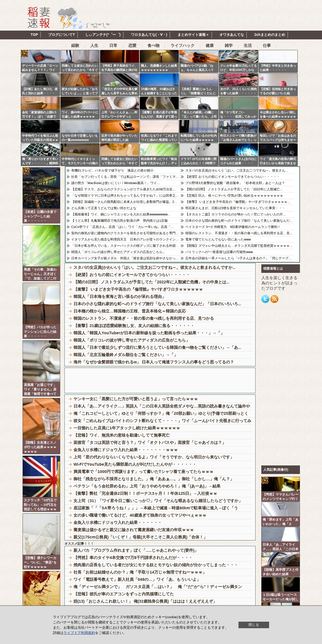Open sidebar thumbnail 【呆然】公園の水道でシャンプー
Screen dimensions: 322x644
click(41, 195)
